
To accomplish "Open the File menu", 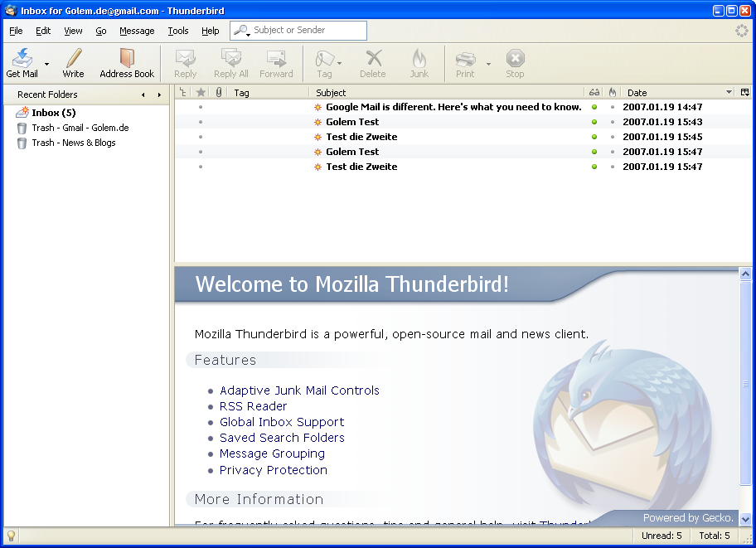I will (16, 31).
